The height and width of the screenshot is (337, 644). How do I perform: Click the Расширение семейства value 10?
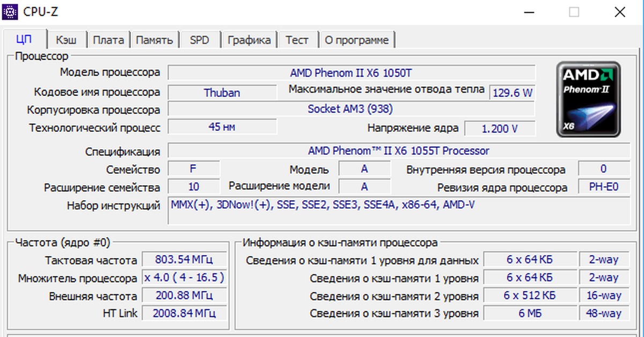[x=194, y=187]
